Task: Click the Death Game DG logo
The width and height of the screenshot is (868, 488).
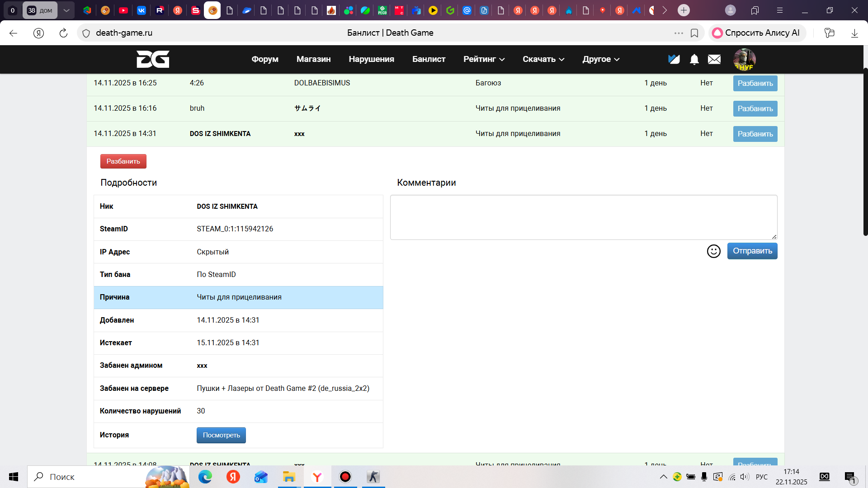Action: tap(153, 59)
